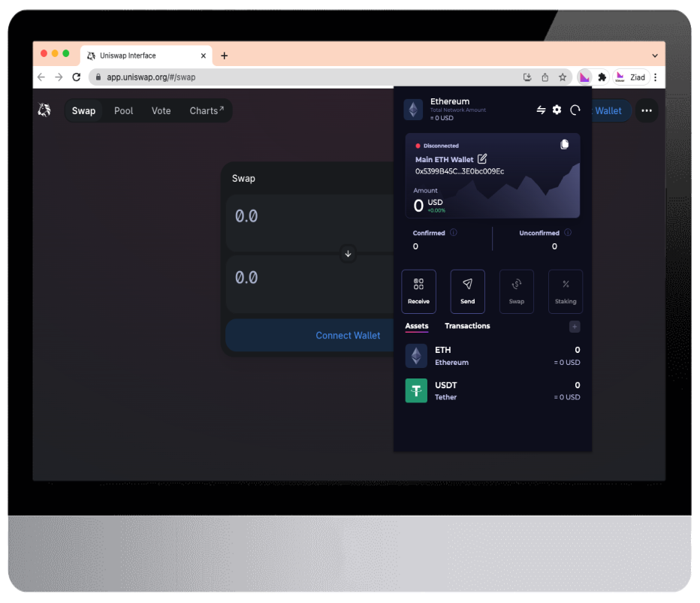Select the Assets tab in wallet

(417, 326)
